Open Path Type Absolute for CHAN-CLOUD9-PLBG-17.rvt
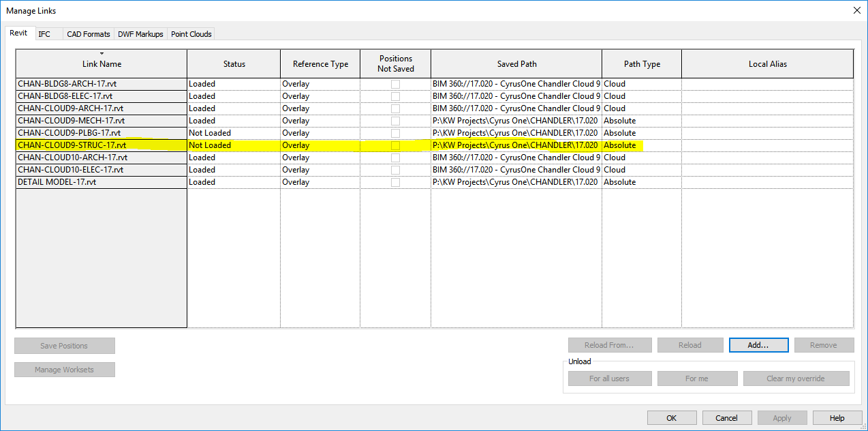This screenshot has height=431, width=868. pyautogui.click(x=642, y=133)
